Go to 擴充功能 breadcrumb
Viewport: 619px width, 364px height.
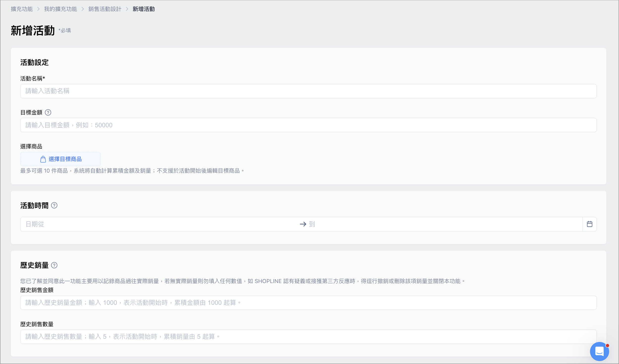click(x=22, y=9)
